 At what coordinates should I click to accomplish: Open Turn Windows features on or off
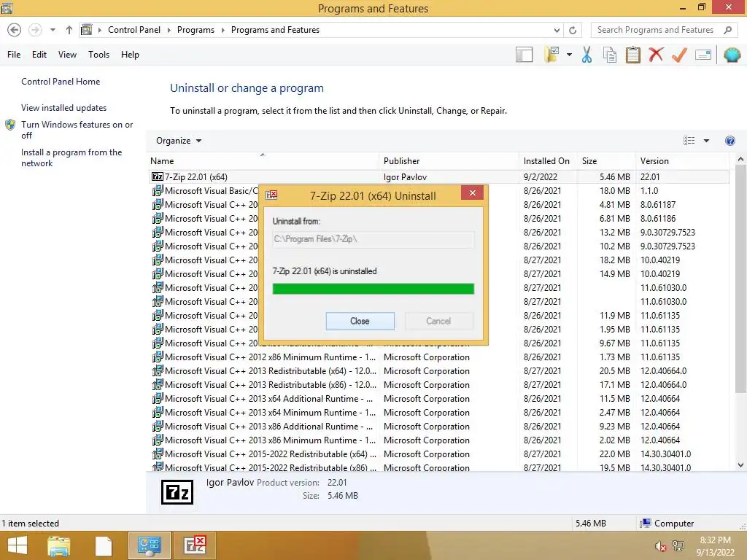[x=77, y=130]
